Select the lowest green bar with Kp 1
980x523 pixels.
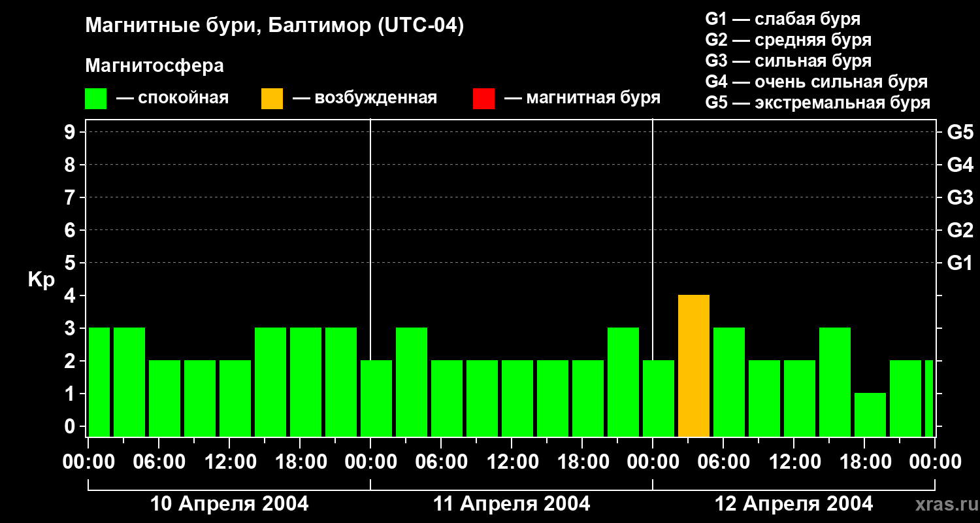point(870,415)
